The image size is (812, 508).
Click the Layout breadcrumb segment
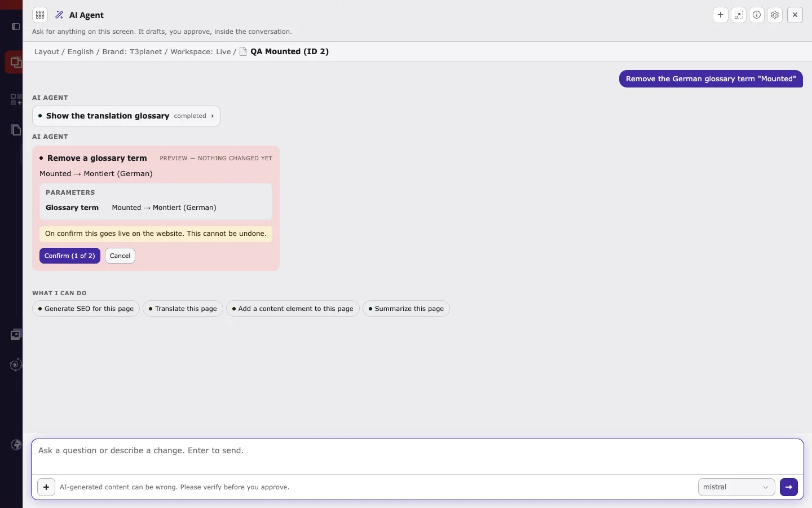pyautogui.click(x=47, y=51)
